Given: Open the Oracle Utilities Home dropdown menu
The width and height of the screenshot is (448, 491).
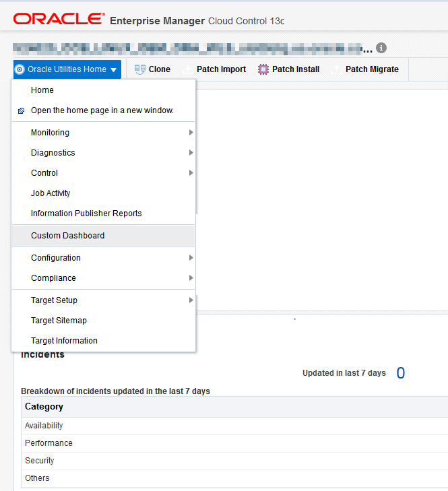Looking at the screenshot, I should 67,69.
